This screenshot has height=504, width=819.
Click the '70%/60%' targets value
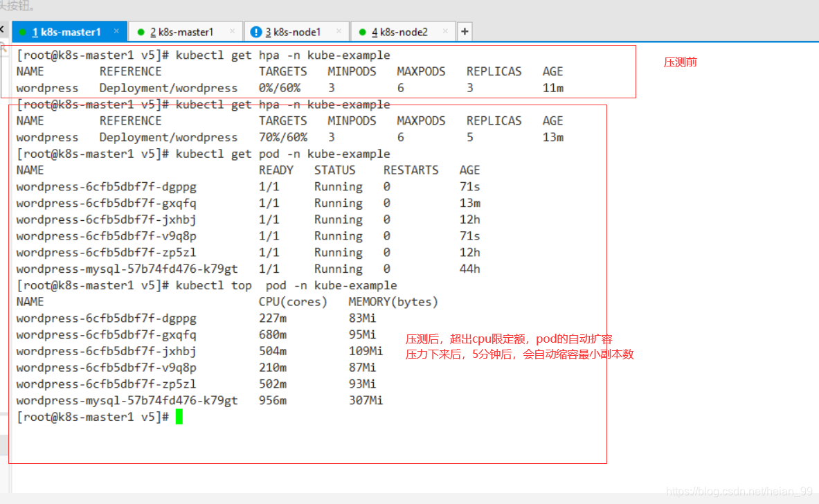(283, 137)
